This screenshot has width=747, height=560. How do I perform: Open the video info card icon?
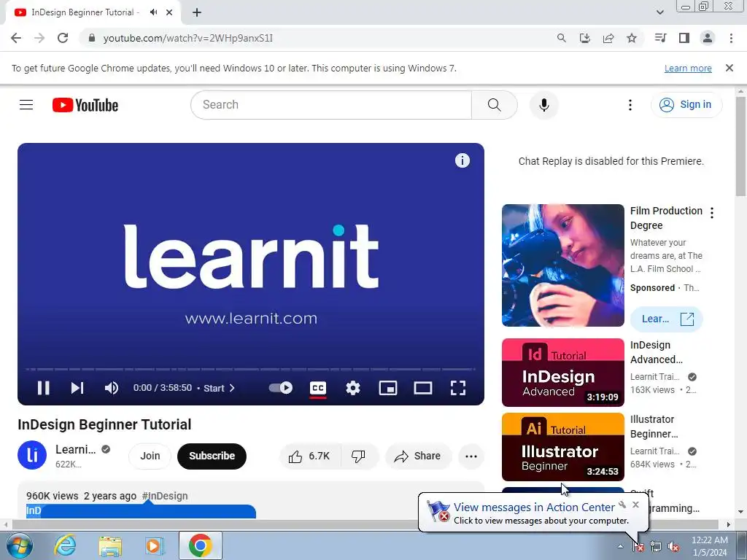coord(462,160)
